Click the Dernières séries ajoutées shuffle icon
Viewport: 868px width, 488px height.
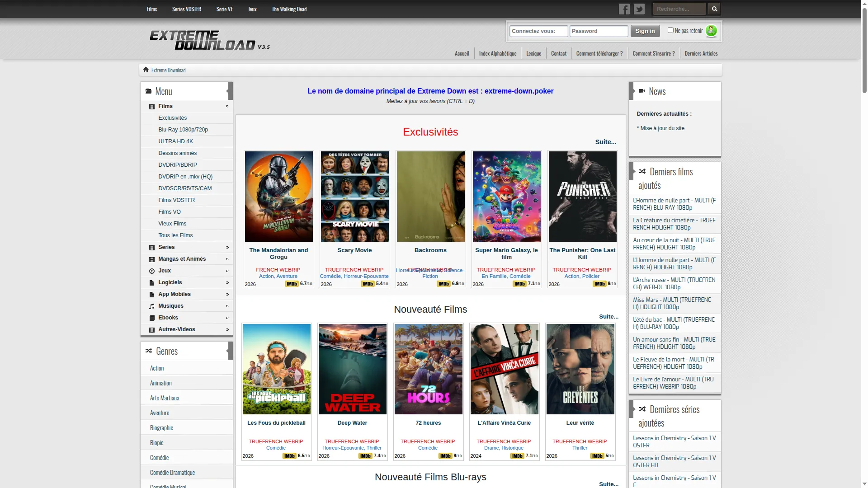pos(642,409)
